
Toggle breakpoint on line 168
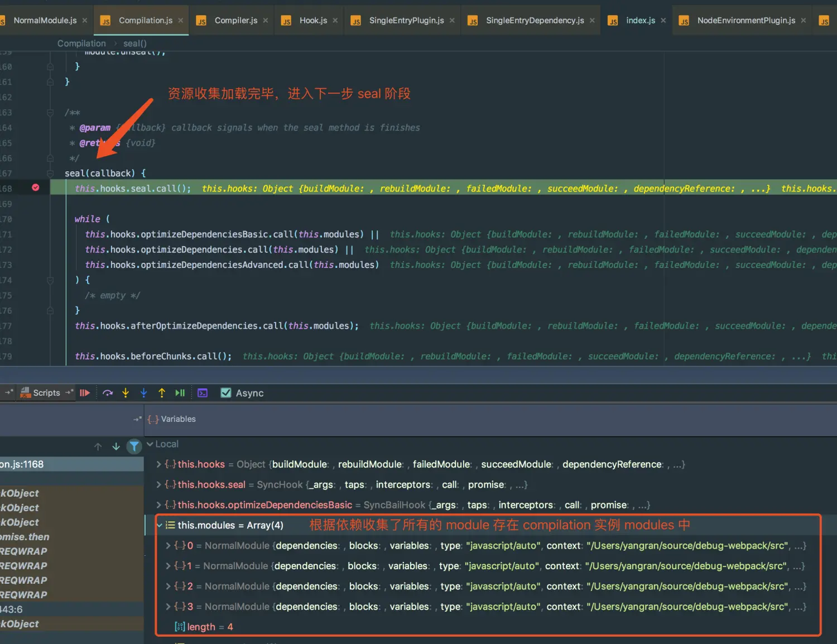click(x=36, y=188)
